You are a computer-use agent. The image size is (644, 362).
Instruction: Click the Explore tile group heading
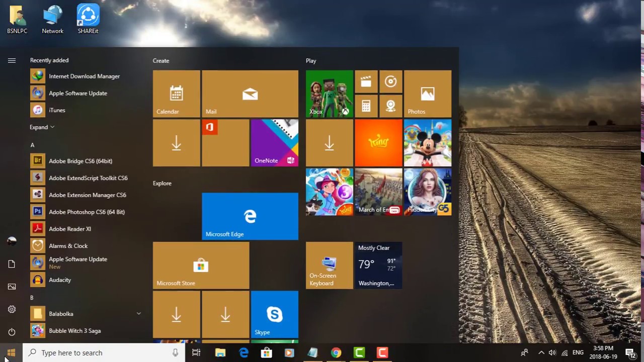(162, 184)
